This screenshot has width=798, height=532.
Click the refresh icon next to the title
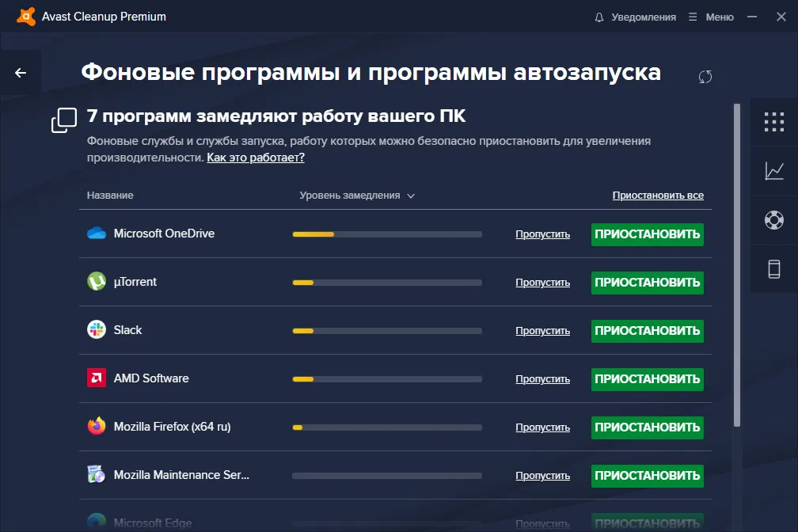pyautogui.click(x=705, y=77)
